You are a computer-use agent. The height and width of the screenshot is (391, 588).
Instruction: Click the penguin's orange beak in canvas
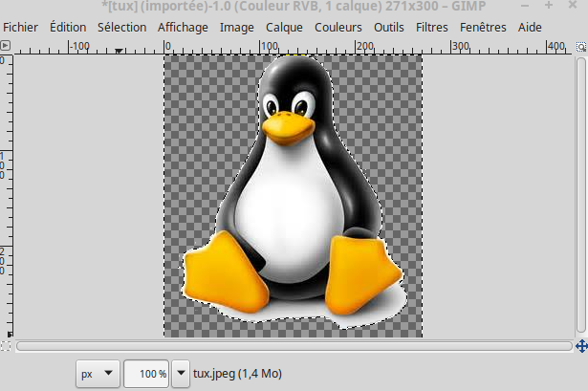(x=288, y=128)
